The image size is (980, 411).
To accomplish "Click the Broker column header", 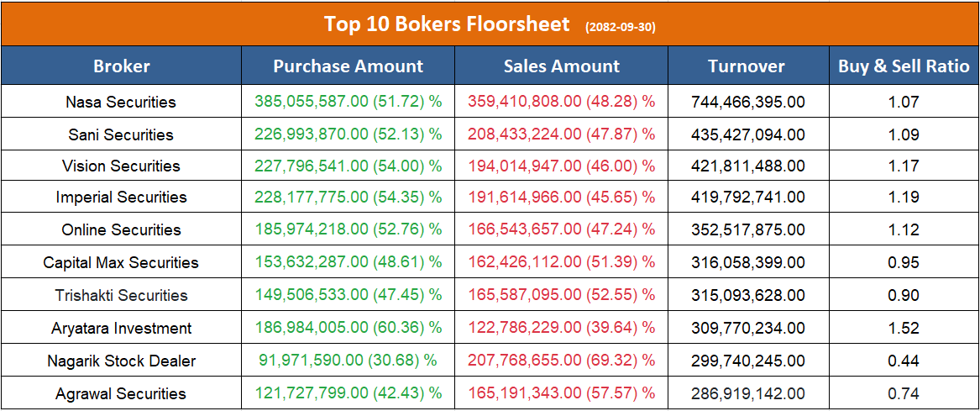I will click(x=122, y=66).
